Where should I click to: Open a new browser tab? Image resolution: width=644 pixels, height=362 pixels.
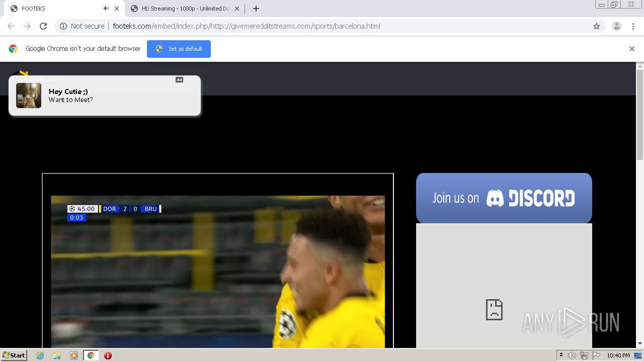point(256,9)
